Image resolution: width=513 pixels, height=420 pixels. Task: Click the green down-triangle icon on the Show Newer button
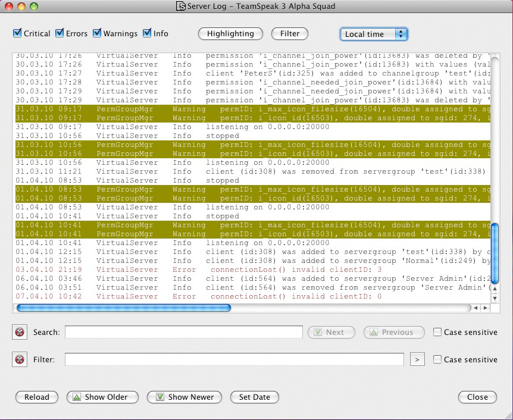tap(159, 397)
